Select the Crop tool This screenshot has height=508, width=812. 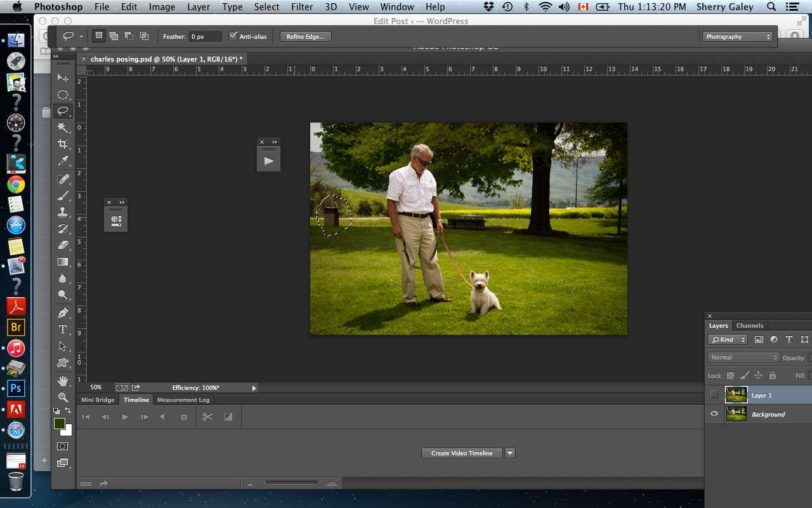[x=63, y=144]
